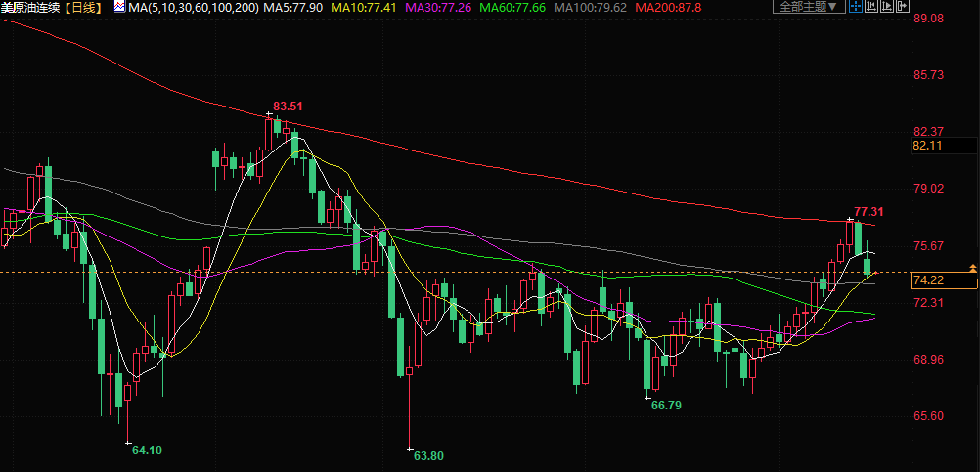The width and height of the screenshot is (980, 472).
Task: Click the 75.67 axis price label
Action: pyautogui.click(x=928, y=246)
